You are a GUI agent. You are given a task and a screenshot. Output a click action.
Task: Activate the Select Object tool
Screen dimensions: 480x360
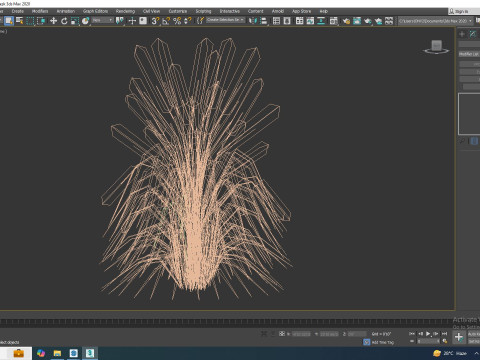coord(9,21)
